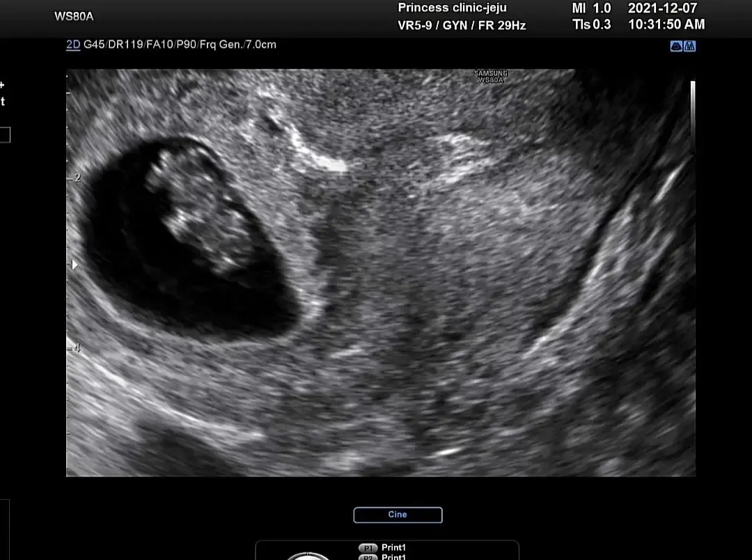The image size is (752, 560).
Task: Click the depth marker 4 on scale
Action: click(x=77, y=348)
